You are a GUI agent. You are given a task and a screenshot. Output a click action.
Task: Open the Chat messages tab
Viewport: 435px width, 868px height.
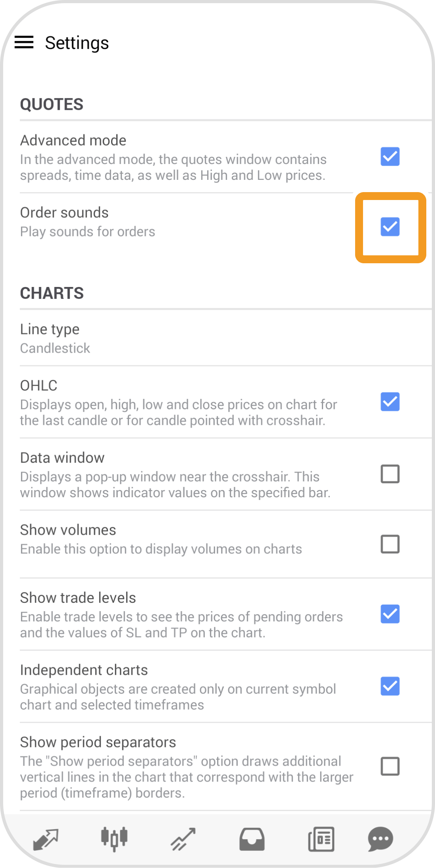coord(380,839)
